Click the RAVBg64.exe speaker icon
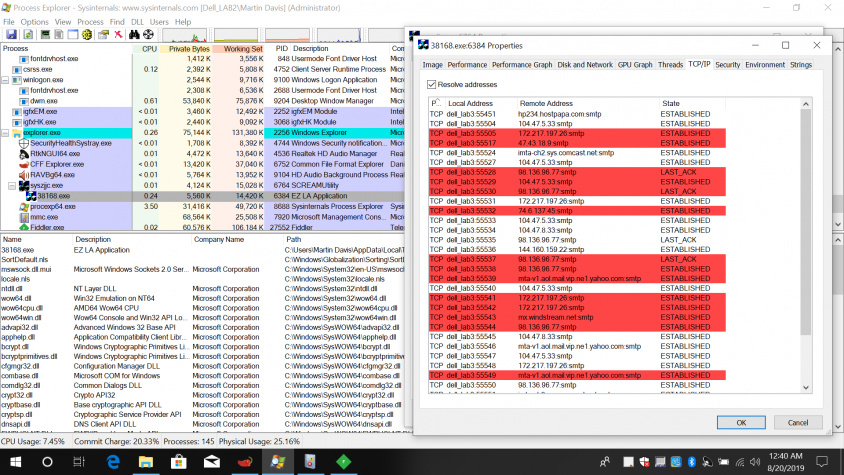The width and height of the screenshot is (844, 475). point(24,175)
